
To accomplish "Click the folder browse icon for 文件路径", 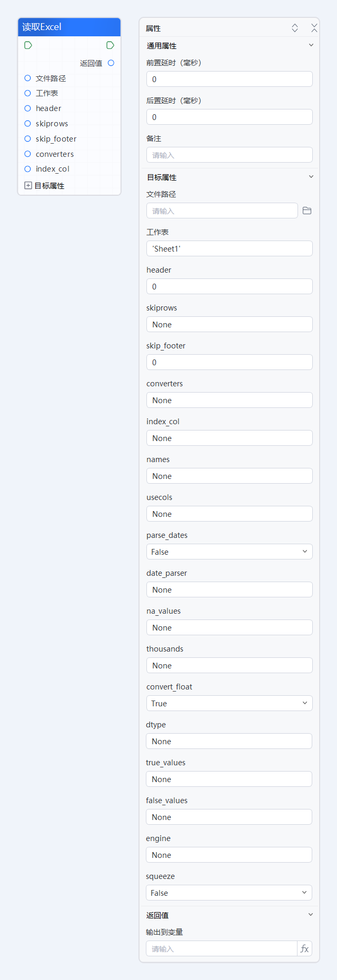I will pos(307,211).
